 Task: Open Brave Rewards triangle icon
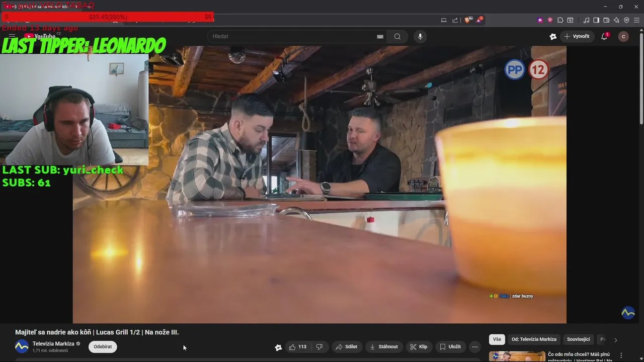[479, 20]
